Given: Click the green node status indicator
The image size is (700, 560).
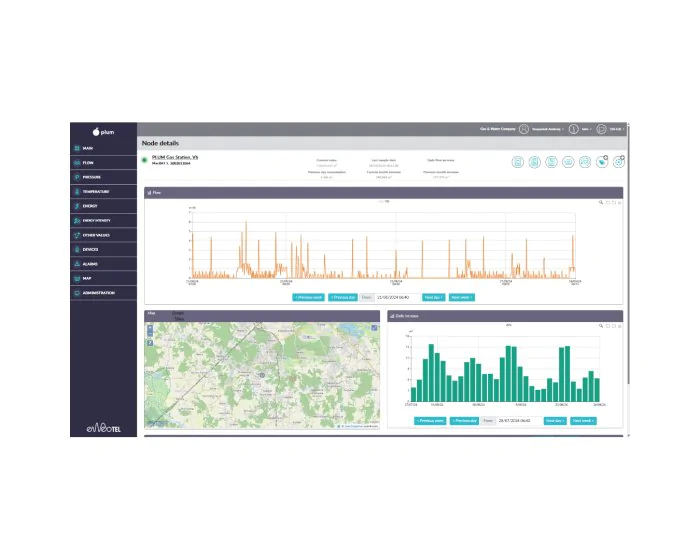Looking at the screenshot, I should [x=145, y=160].
